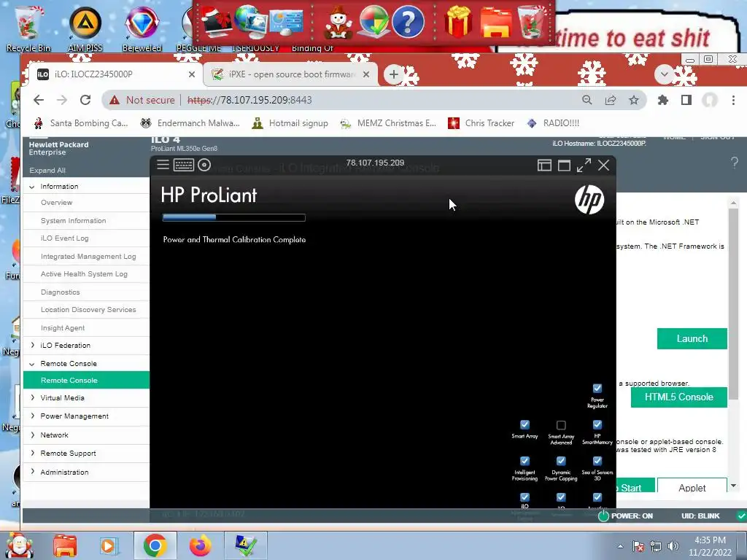The height and width of the screenshot is (560, 747).
Task: Open a new browser tab
Action: [393, 74]
